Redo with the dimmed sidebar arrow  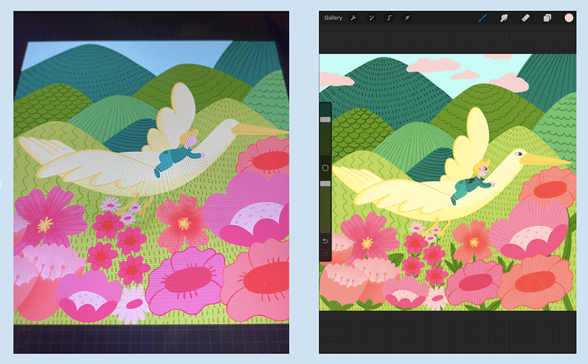(x=325, y=254)
